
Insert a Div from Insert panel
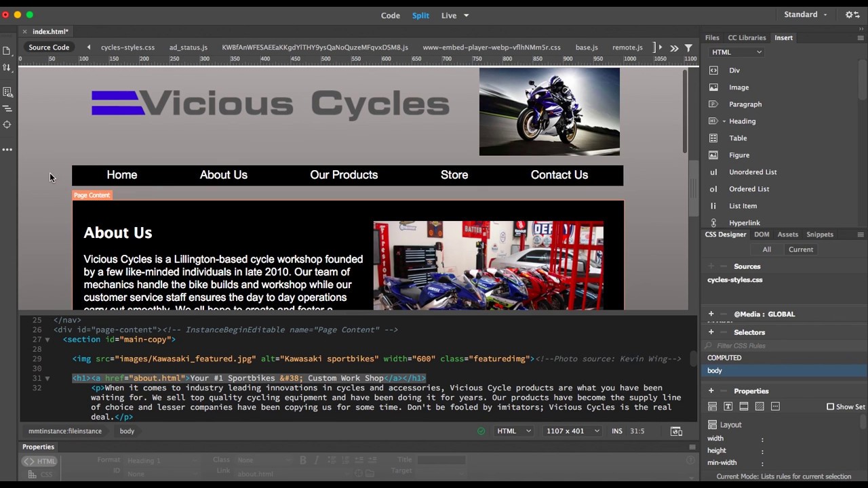(x=734, y=70)
